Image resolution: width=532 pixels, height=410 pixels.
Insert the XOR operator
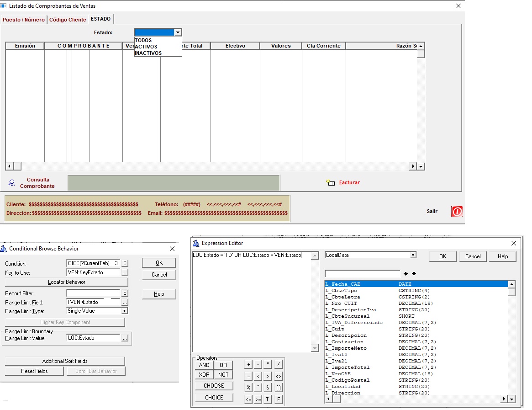[204, 375]
